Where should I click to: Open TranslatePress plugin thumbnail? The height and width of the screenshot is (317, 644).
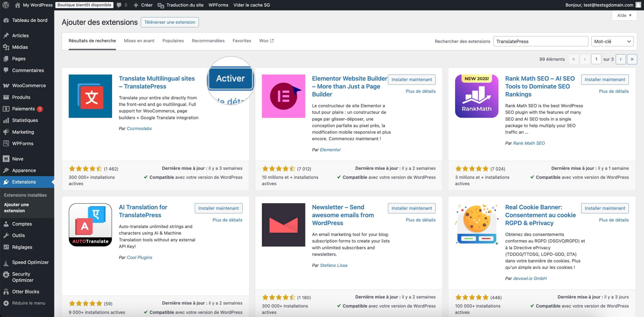90,96
